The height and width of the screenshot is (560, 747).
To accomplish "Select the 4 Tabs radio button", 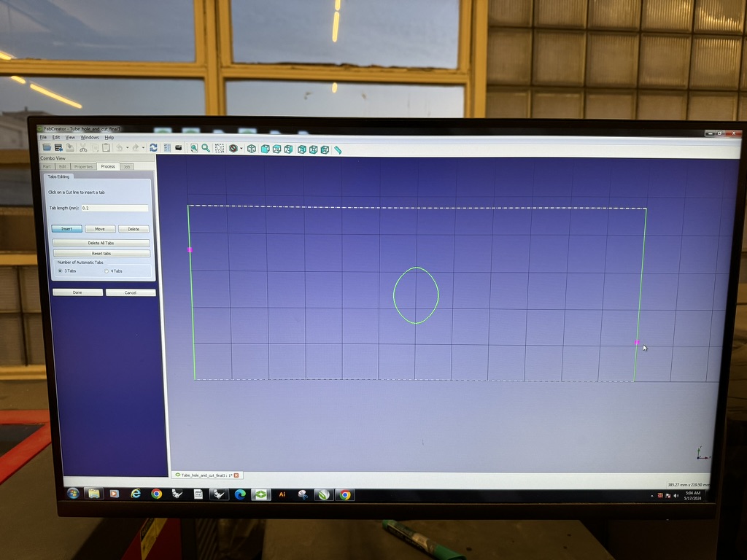I will pyautogui.click(x=107, y=271).
